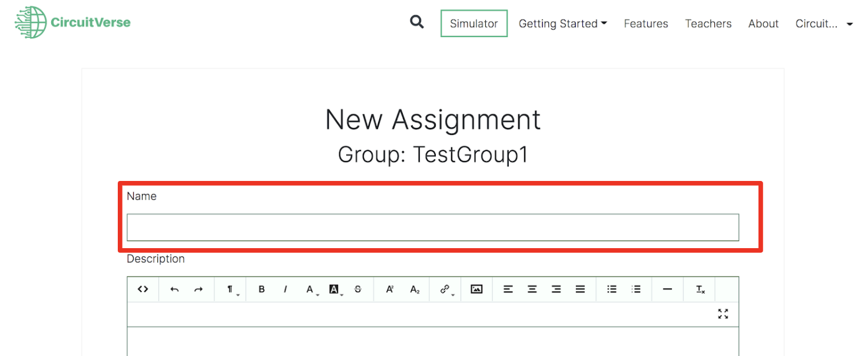Open the Teachers menu item
868x356 pixels.
[x=708, y=24]
